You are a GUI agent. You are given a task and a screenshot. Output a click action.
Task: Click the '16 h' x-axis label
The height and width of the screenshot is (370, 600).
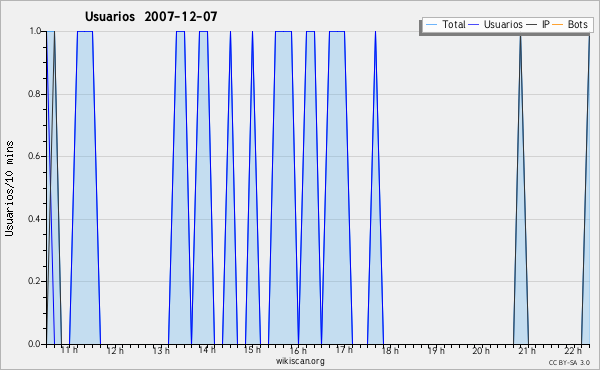pyautogui.click(x=298, y=350)
